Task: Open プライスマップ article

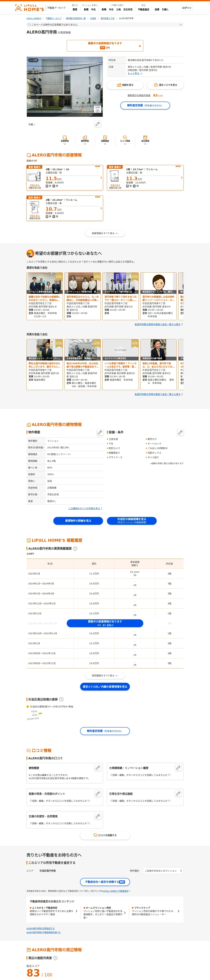Action: tap(156, 911)
